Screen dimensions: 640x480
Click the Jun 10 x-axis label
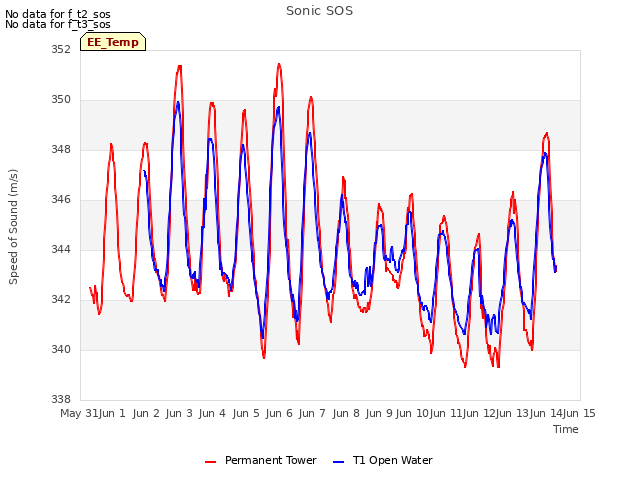[x=412, y=413]
